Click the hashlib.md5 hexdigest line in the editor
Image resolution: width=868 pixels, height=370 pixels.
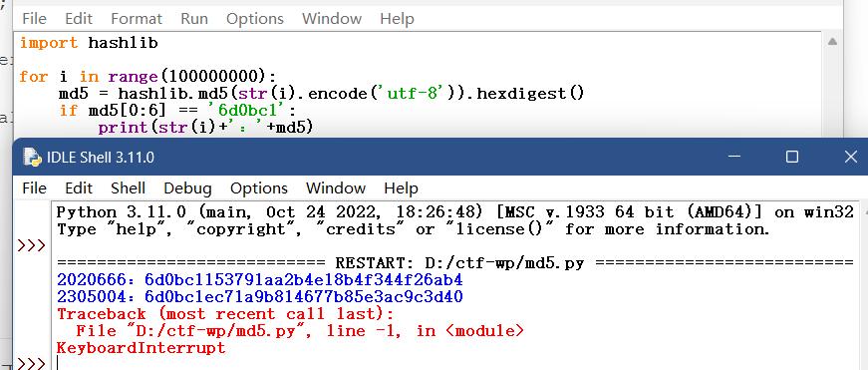[321, 93]
